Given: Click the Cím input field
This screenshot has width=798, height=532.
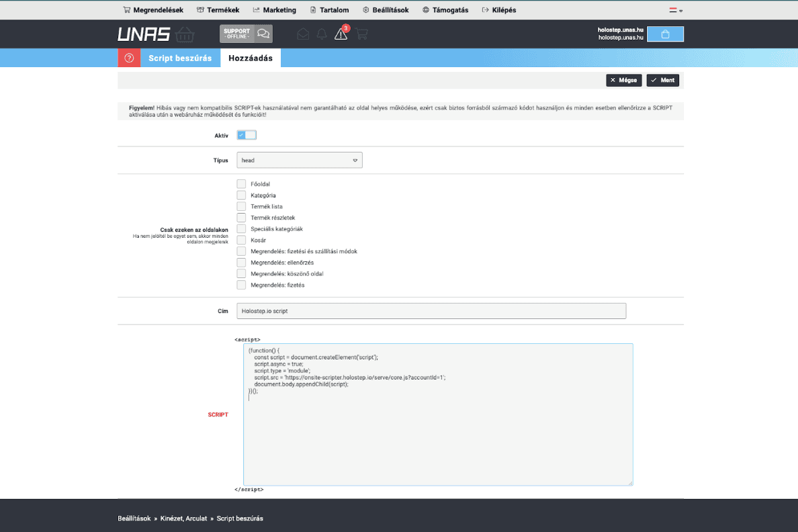Looking at the screenshot, I should [431, 311].
